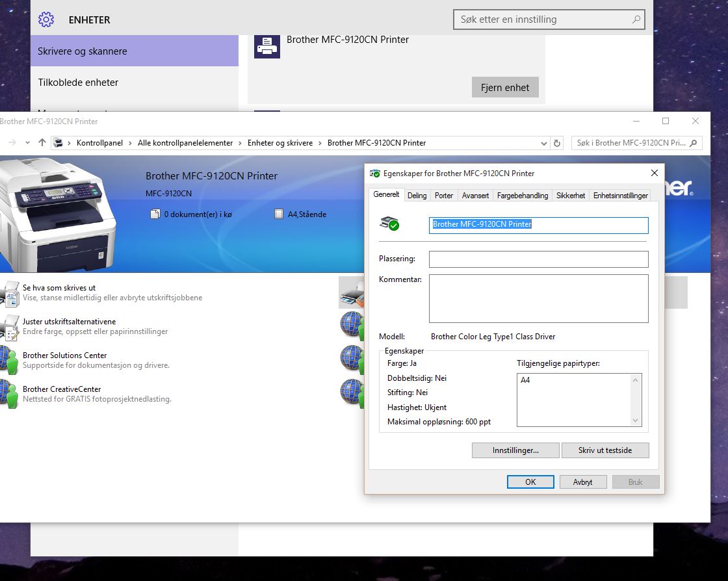Select A4 in paper types list
The image size is (728, 581).
(x=525, y=380)
